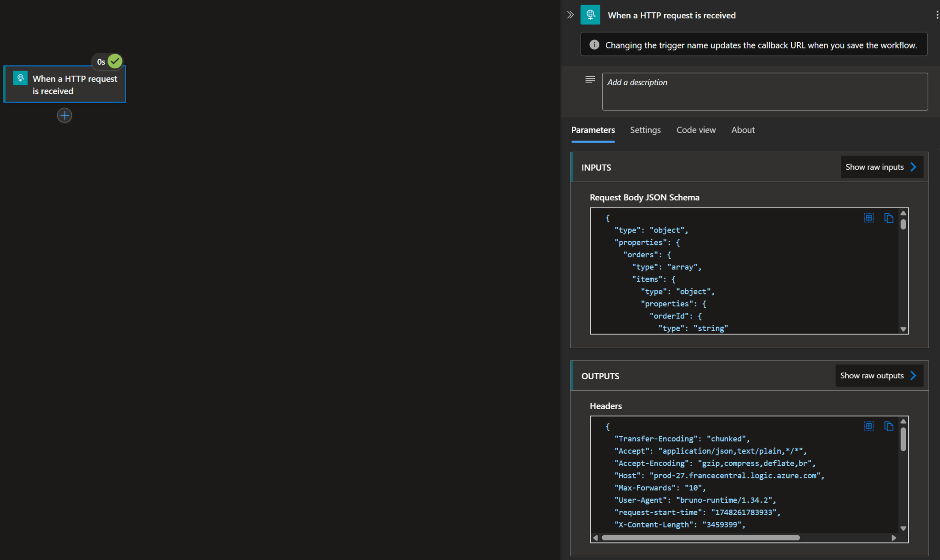Copy the Headers output content
Image resolution: width=940 pixels, height=560 pixels.
(889, 427)
